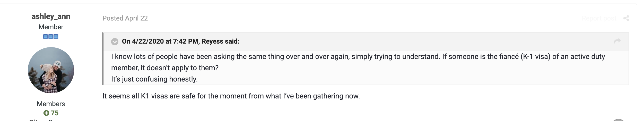Click the quoted line 'member, it doesn't apply to them?'

click(x=165, y=68)
